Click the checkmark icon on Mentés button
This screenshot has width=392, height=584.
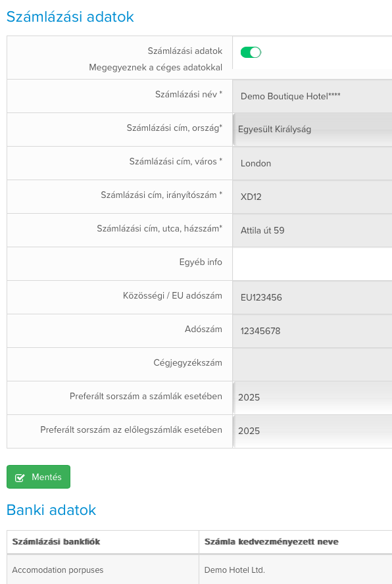point(20,477)
